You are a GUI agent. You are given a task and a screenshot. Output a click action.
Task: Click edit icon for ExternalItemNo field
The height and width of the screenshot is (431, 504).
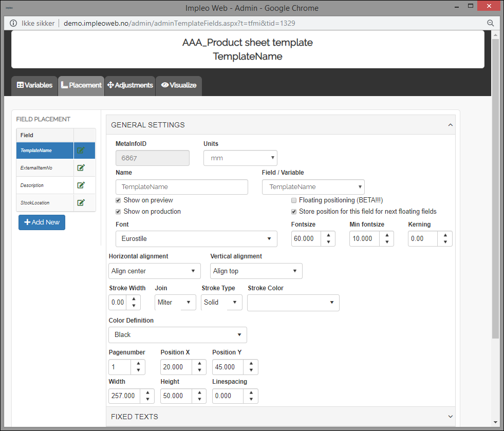tap(81, 167)
